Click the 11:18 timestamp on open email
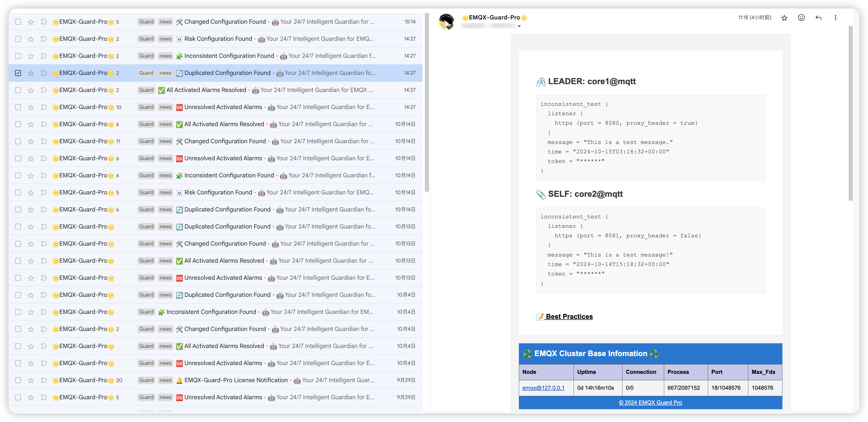 pos(754,18)
